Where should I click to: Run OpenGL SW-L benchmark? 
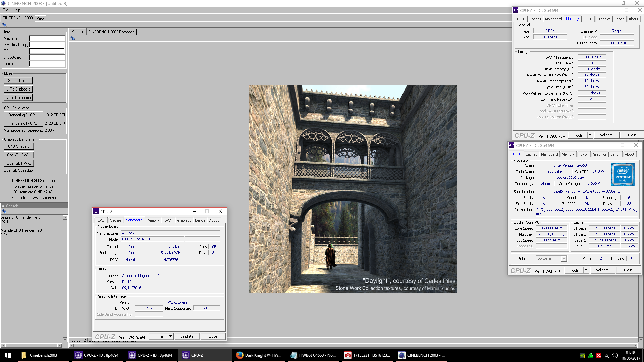(19, 155)
